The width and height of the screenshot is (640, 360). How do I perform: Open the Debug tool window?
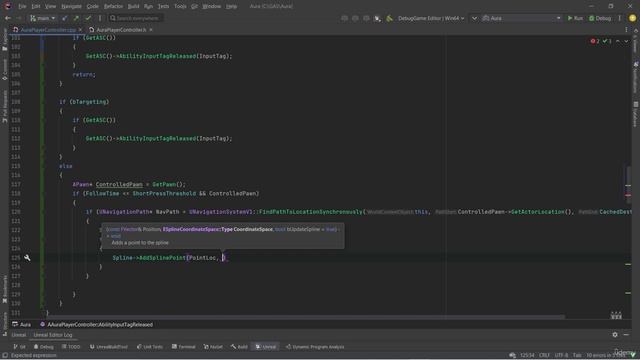44,347
